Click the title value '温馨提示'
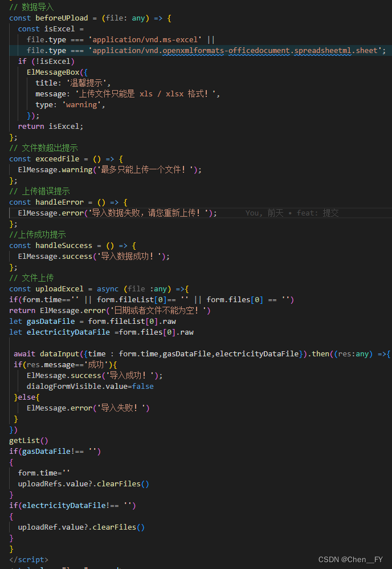This screenshot has width=392, height=569. tap(86, 83)
